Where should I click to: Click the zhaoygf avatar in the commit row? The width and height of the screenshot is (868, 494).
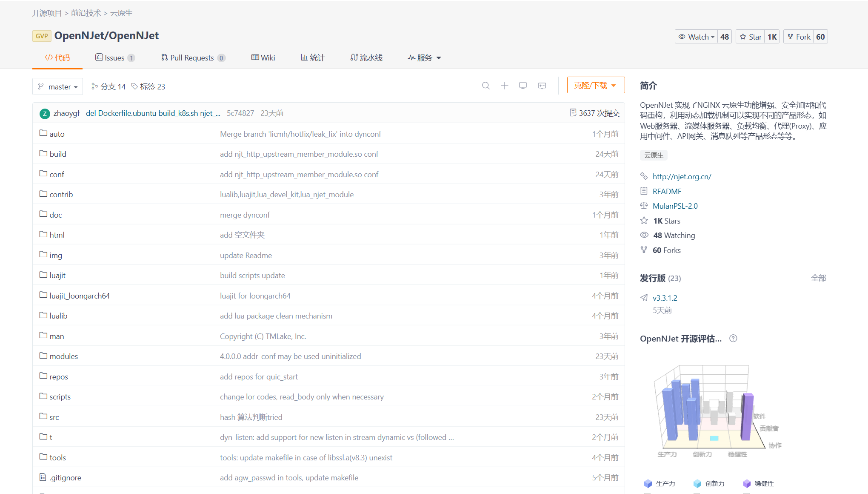pos(45,113)
